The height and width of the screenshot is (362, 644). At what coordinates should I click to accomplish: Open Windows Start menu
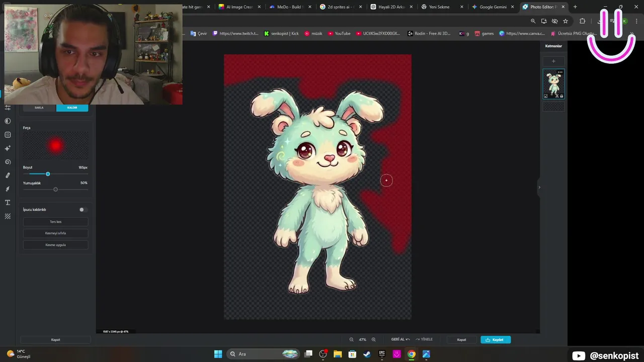tap(218, 354)
